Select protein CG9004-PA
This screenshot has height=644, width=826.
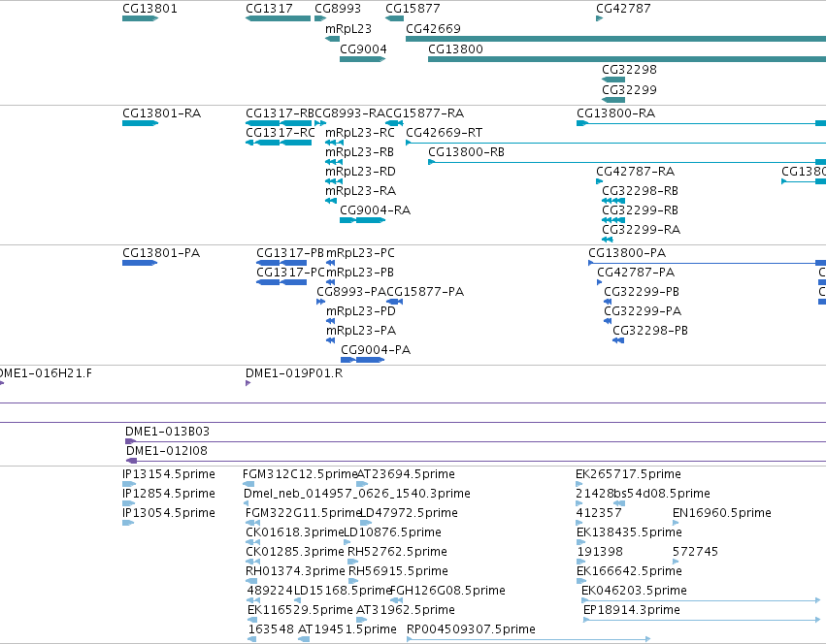(376, 350)
